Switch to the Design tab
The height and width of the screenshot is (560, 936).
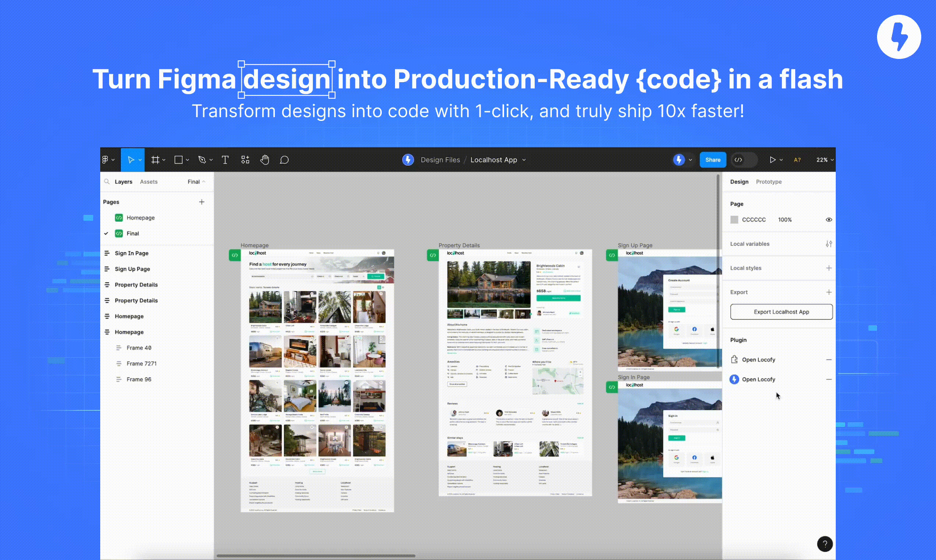[739, 181]
